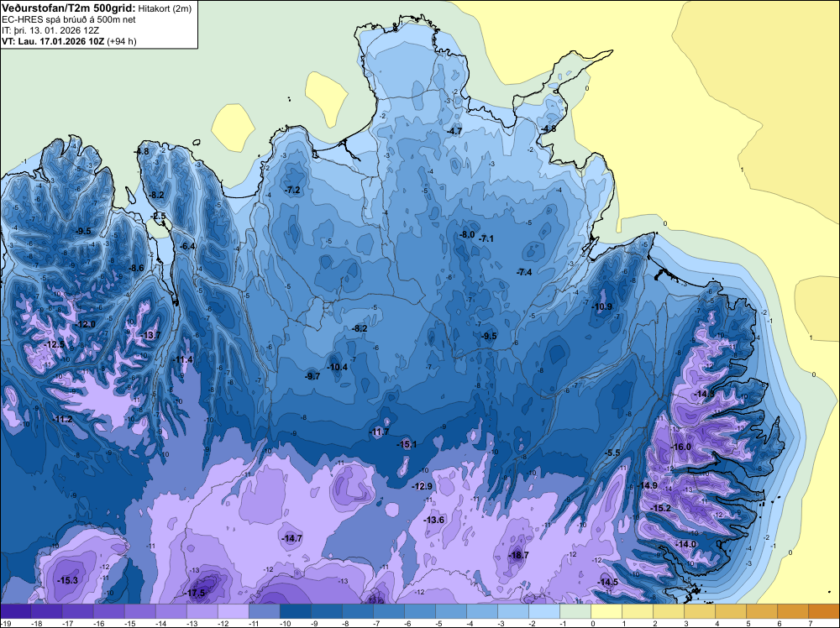
Task: Select the -14.7 temperature label
Action: (292, 539)
